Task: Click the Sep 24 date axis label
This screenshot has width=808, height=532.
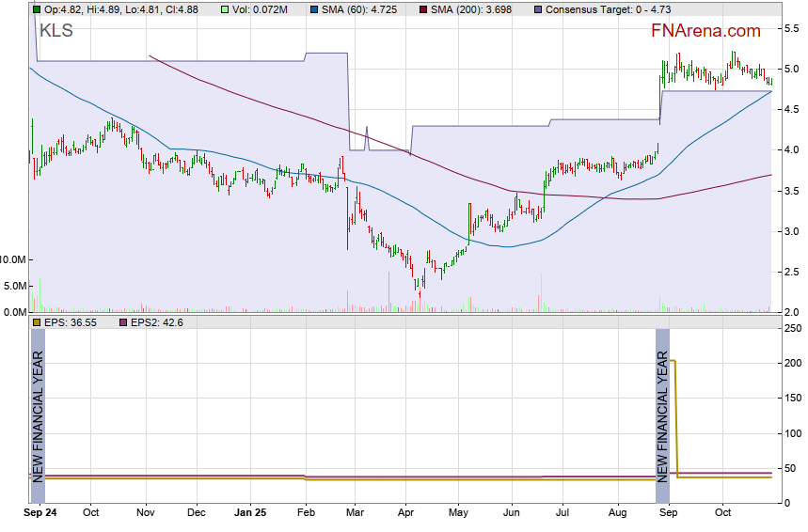Action: pyautogui.click(x=40, y=513)
